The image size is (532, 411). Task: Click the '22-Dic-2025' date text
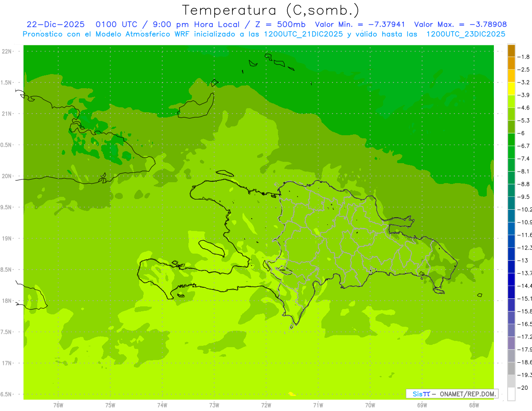(x=55, y=24)
